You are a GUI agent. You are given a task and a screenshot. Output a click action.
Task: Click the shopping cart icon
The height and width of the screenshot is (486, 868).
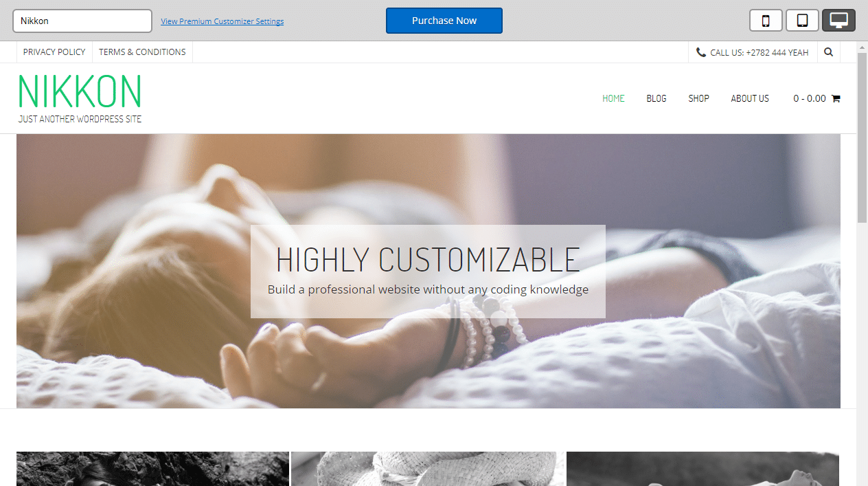(x=836, y=98)
